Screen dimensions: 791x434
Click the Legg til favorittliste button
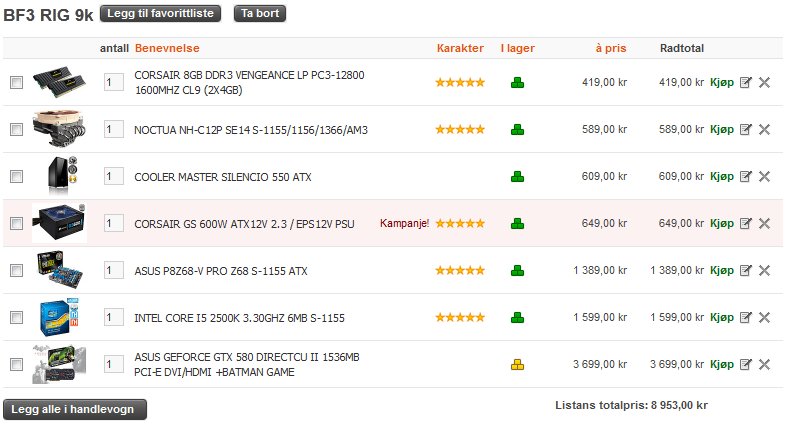click(160, 14)
